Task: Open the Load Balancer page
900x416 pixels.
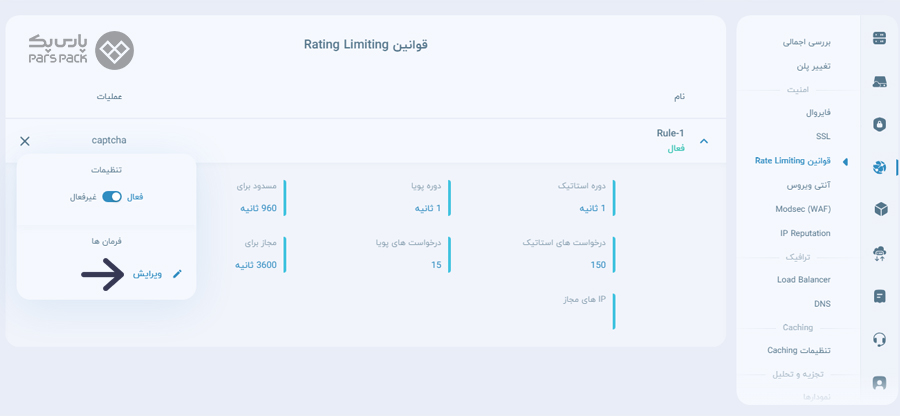Action: point(804,279)
